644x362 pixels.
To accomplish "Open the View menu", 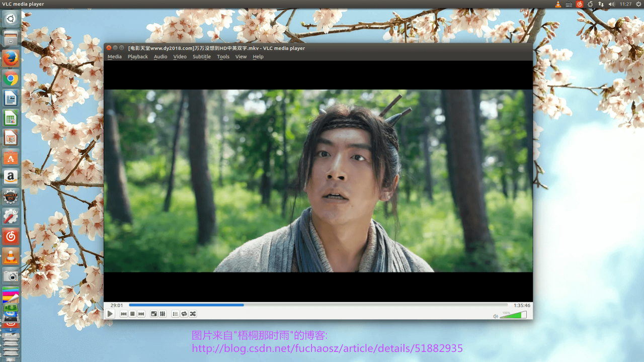I will (x=241, y=57).
